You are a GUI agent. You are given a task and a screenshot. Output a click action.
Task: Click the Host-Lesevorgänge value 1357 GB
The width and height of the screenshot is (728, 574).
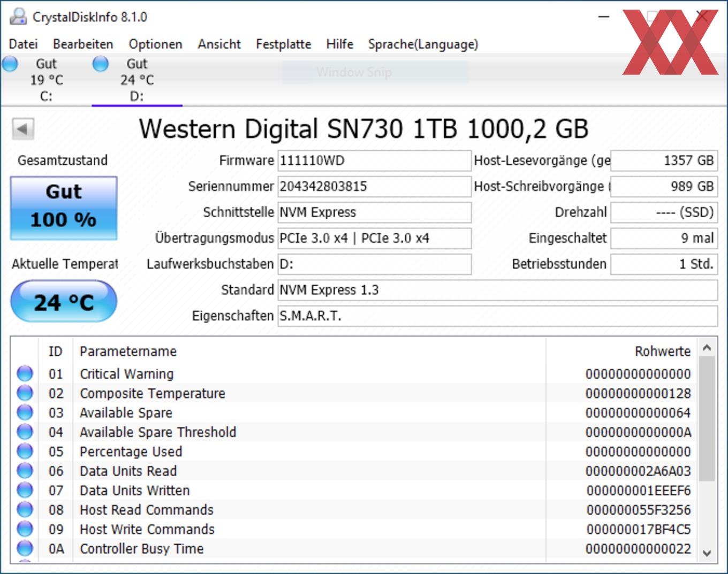664,160
